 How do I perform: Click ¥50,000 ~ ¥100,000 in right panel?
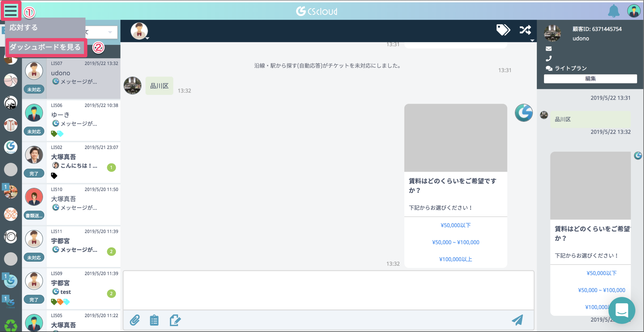coord(601,290)
